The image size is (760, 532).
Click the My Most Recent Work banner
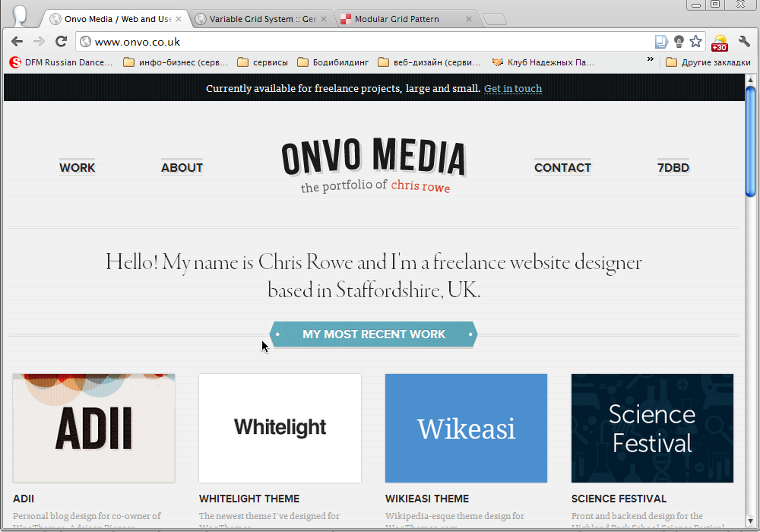(374, 334)
